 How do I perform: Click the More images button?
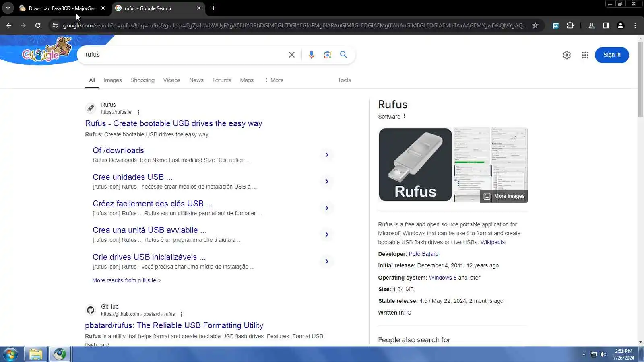(504, 196)
